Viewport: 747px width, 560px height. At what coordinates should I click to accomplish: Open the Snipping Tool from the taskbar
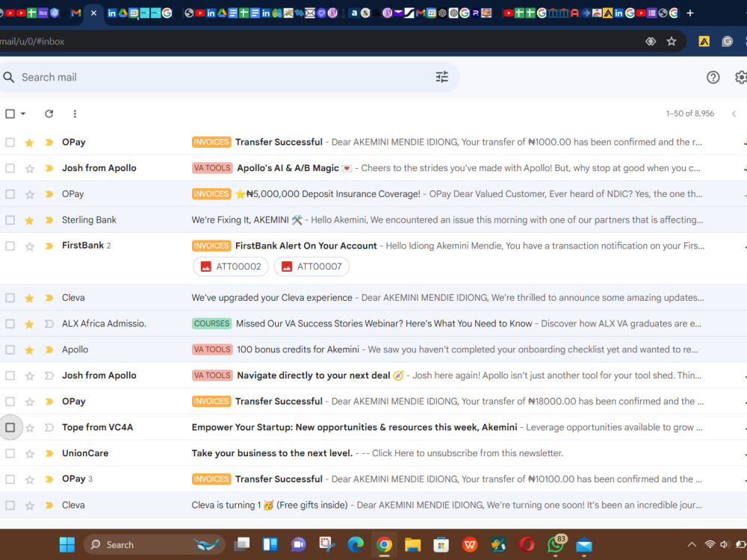pos(327,545)
